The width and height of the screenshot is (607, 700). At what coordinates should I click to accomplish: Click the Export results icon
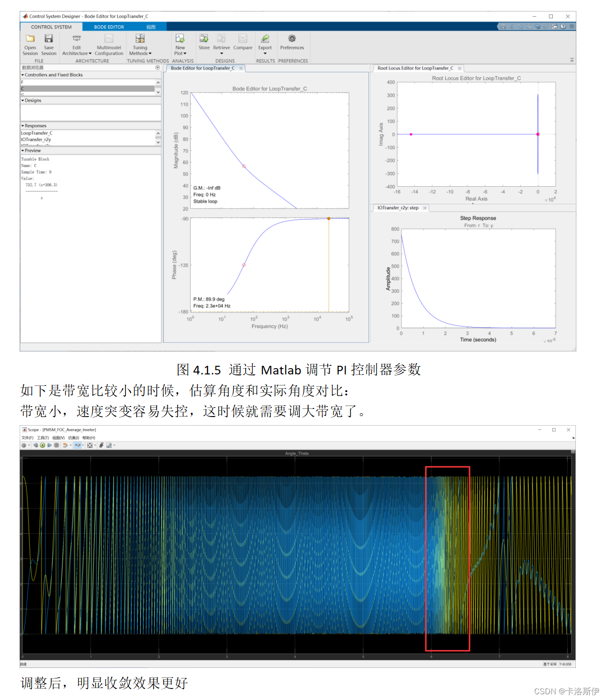[265, 38]
